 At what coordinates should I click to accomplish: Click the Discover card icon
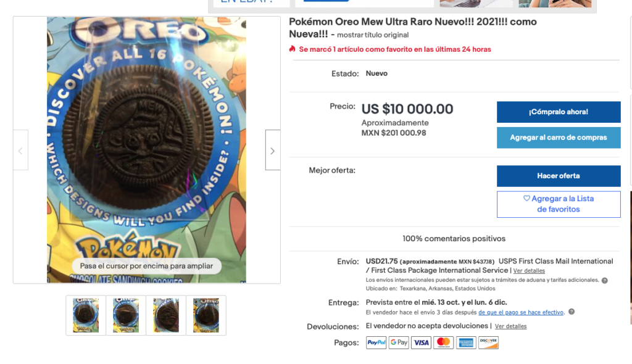[489, 342]
